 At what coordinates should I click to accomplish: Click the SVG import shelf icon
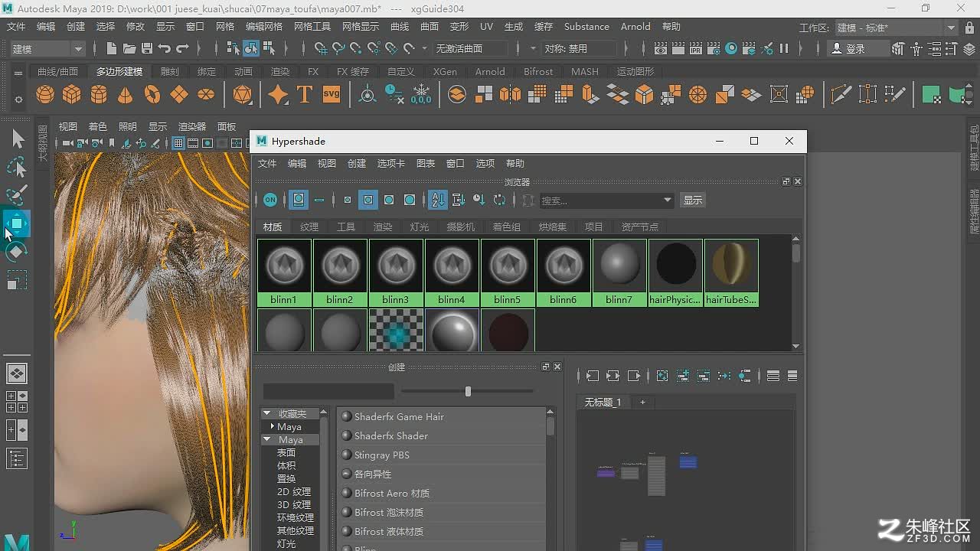click(332, 94)
